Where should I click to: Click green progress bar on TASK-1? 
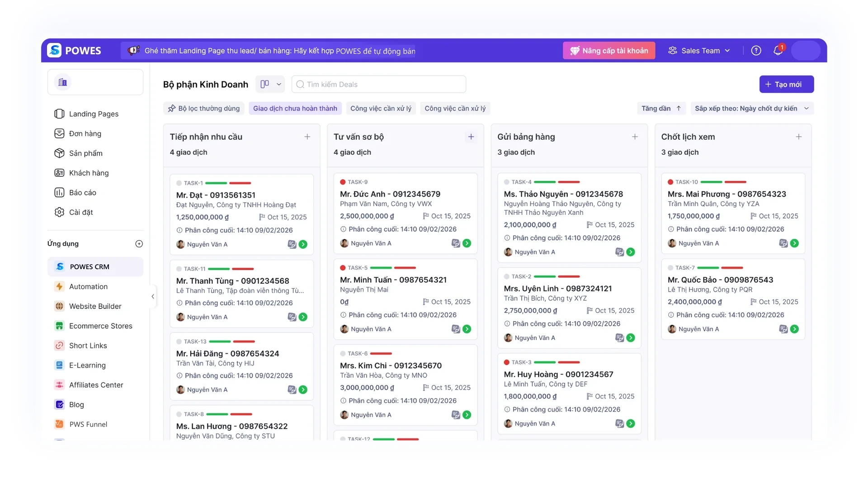click(216, 183)
